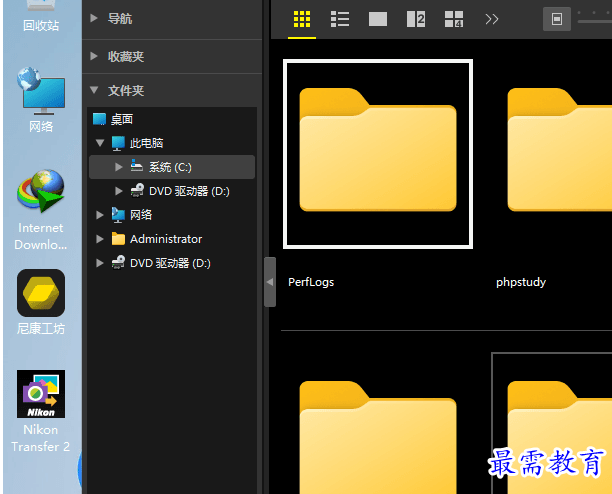The image size is (612, 494).
Task: Expand the 网络 tree node
Action: [x=100, y=215]
